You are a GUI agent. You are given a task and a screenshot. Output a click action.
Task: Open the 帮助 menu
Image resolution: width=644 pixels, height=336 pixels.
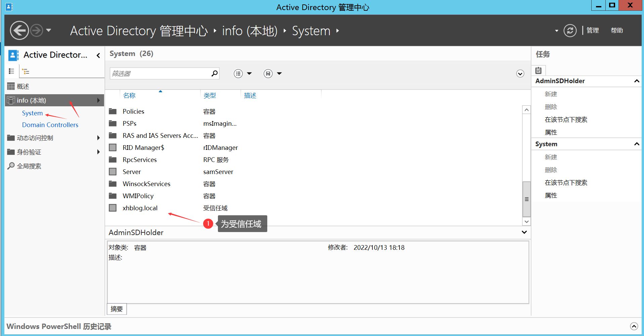617,31
